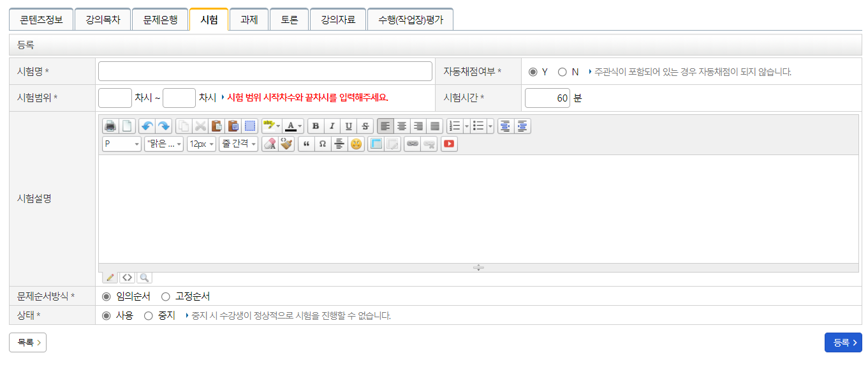Expand the 줄 간격 line spacing dropdown
Screen dimensions: 868x383
[239, 144]
